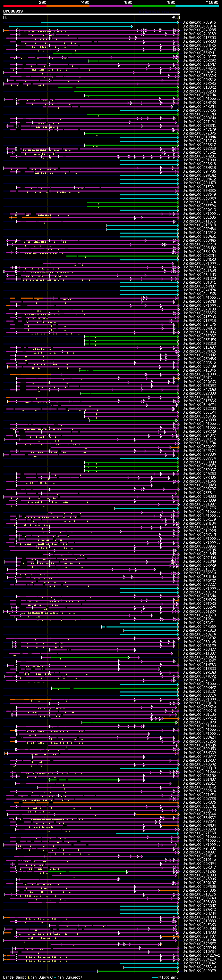The image size is (222, 980).
Task: Select the UniRef100_Q8TG41 label
Action: pyautogui.click(x=199, y=283)
